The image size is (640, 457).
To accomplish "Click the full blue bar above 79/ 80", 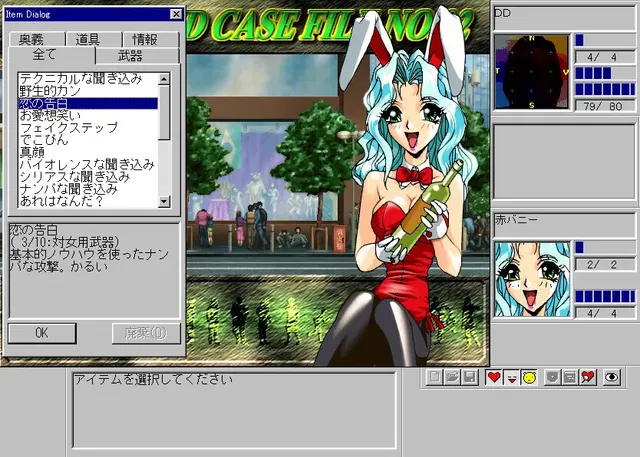I will 605,89.
